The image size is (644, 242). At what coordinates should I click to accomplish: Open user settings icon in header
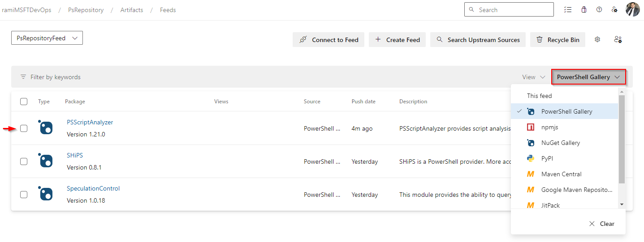[615, 9]
